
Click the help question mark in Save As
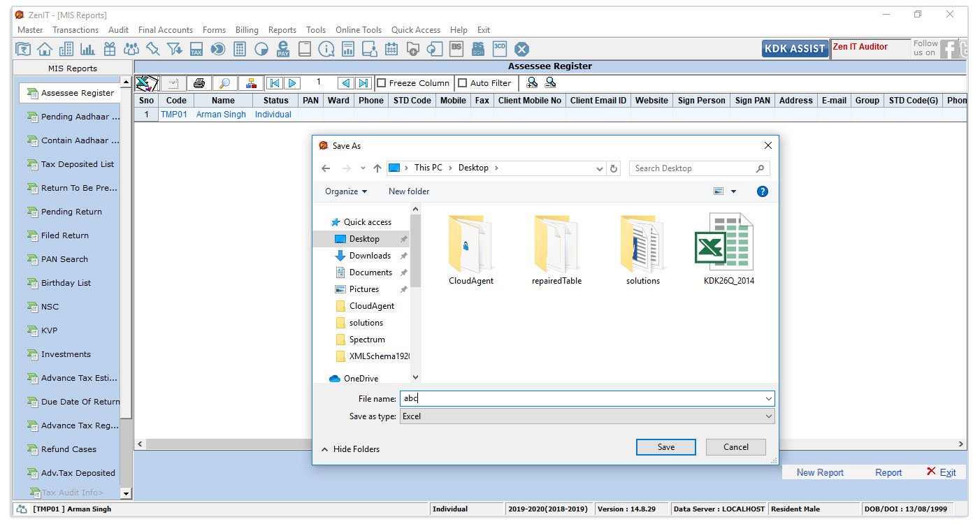(763, 191)
